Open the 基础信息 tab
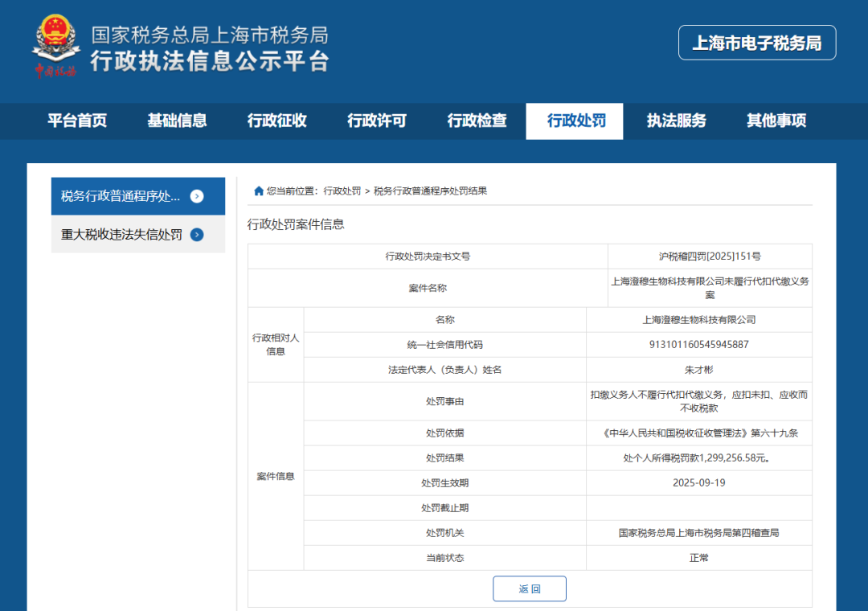868x611 pixels. tap(177, 121)
